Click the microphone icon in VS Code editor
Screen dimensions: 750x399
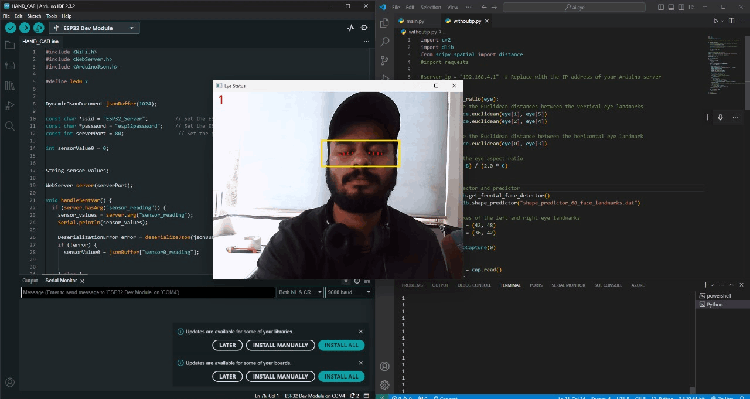point(720,117)
